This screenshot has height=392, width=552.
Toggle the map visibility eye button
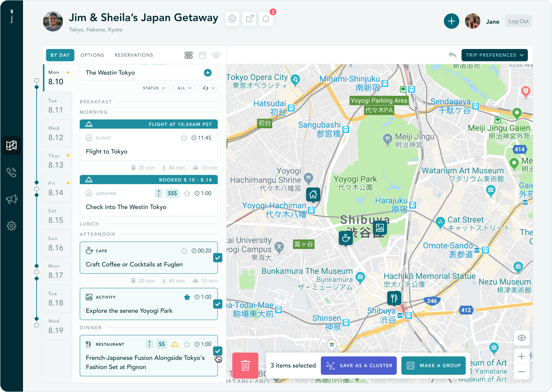point(522,338)
